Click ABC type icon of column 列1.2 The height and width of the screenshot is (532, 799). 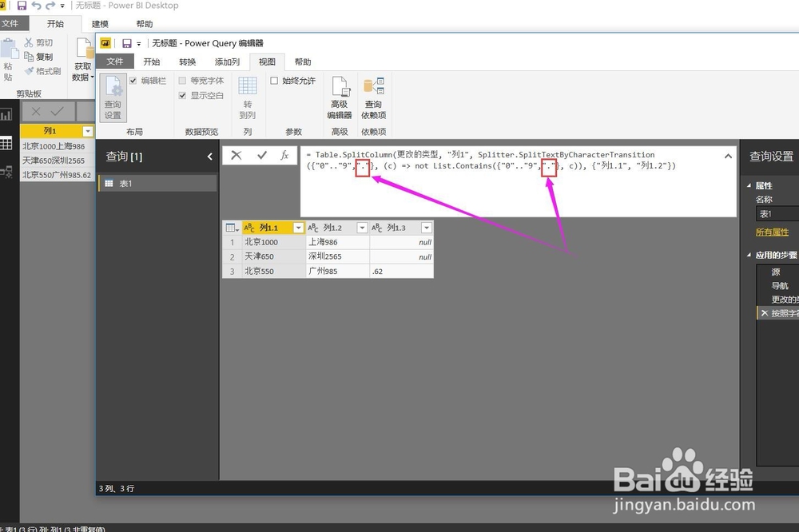(313, 228)
